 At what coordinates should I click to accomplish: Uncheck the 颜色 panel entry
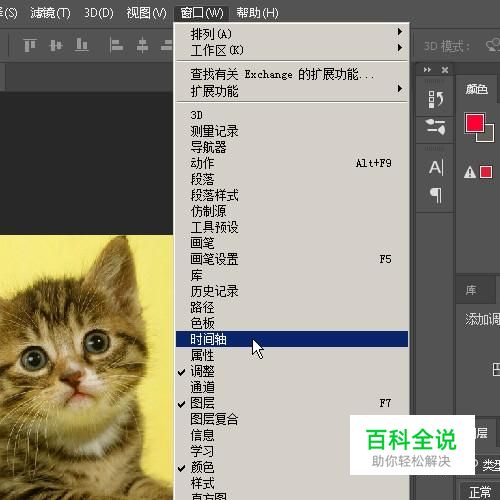tap(263, 467)
